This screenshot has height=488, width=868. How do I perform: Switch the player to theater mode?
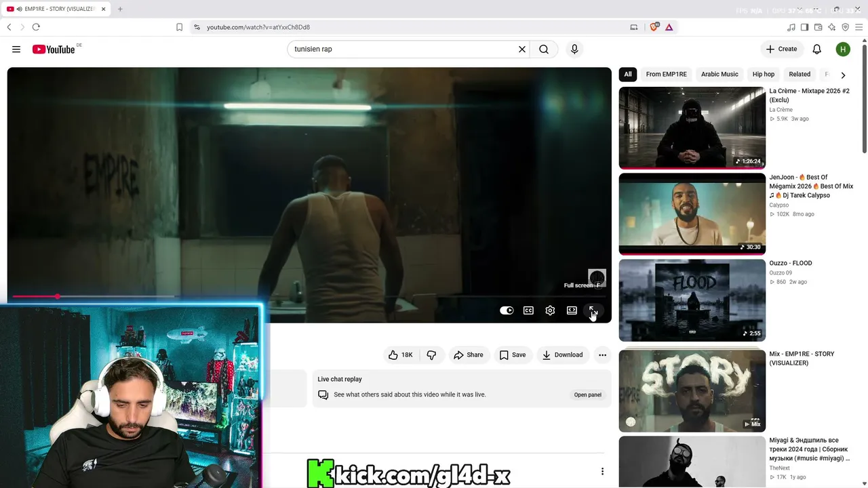(572, 310)
